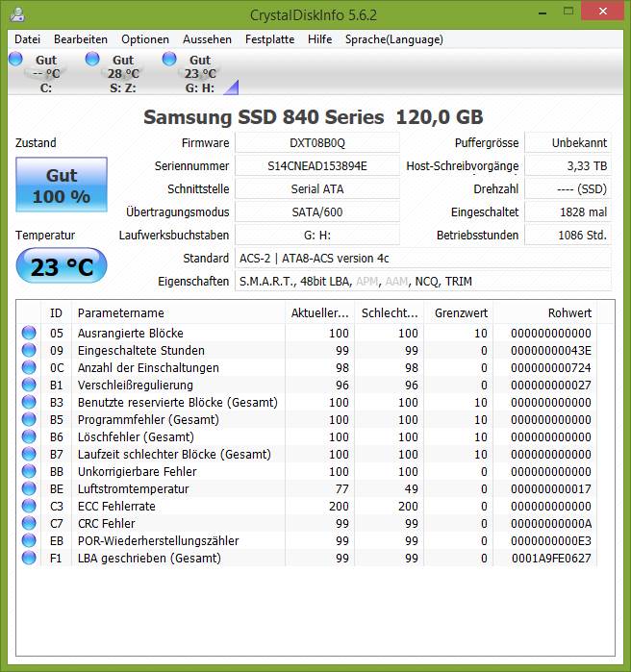Select the Verschleißregulierung row name
This screenshot has width=631, height=672.
pyautogui.click(x=135, y=385)
